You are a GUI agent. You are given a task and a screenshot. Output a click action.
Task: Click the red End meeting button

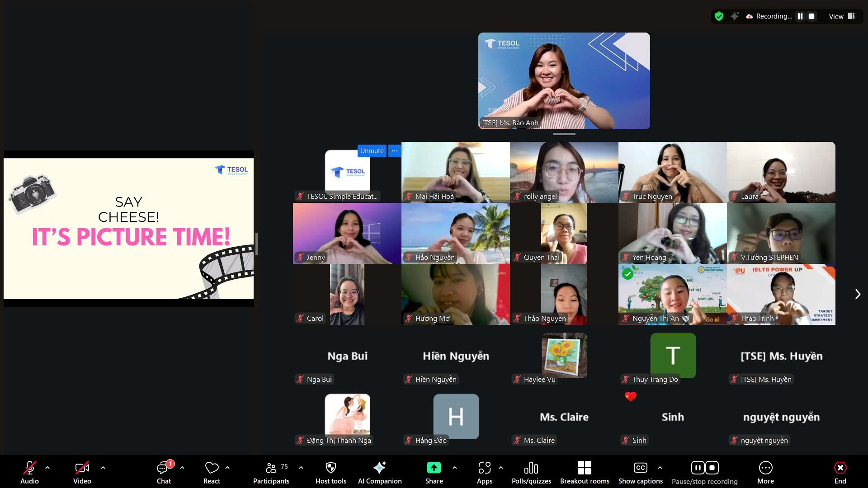click(840, 468)
